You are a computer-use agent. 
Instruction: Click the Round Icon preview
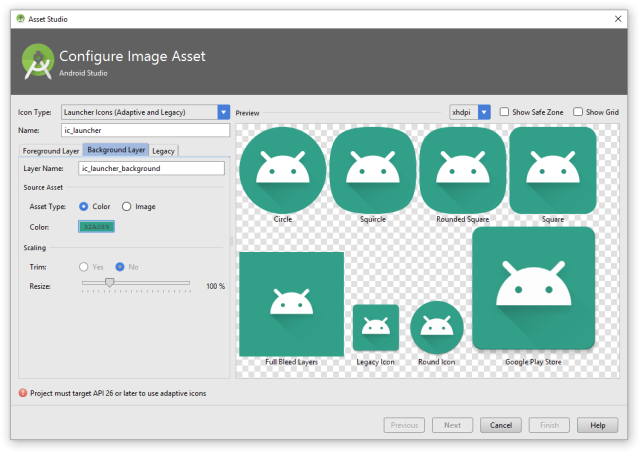[436, 327]
